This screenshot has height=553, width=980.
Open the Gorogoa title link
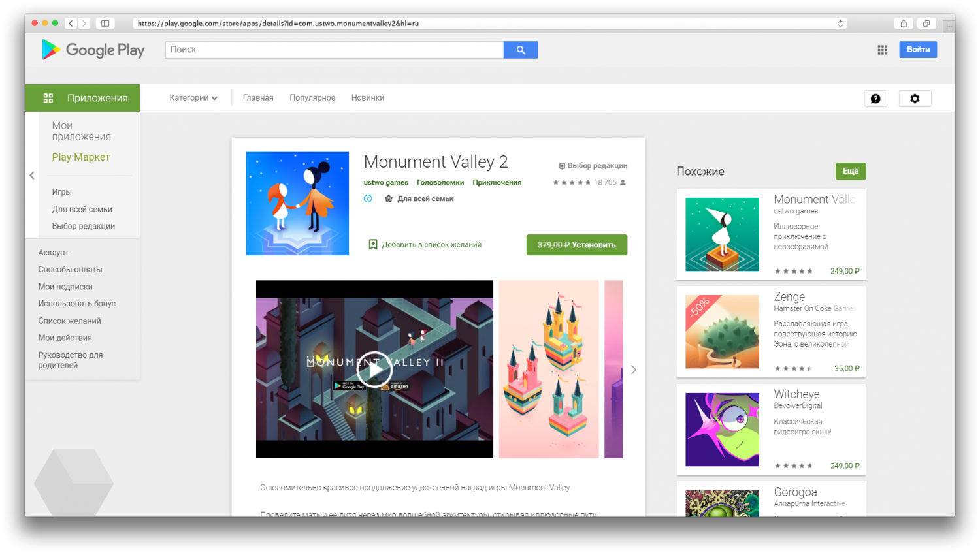(x=795, y=492)
